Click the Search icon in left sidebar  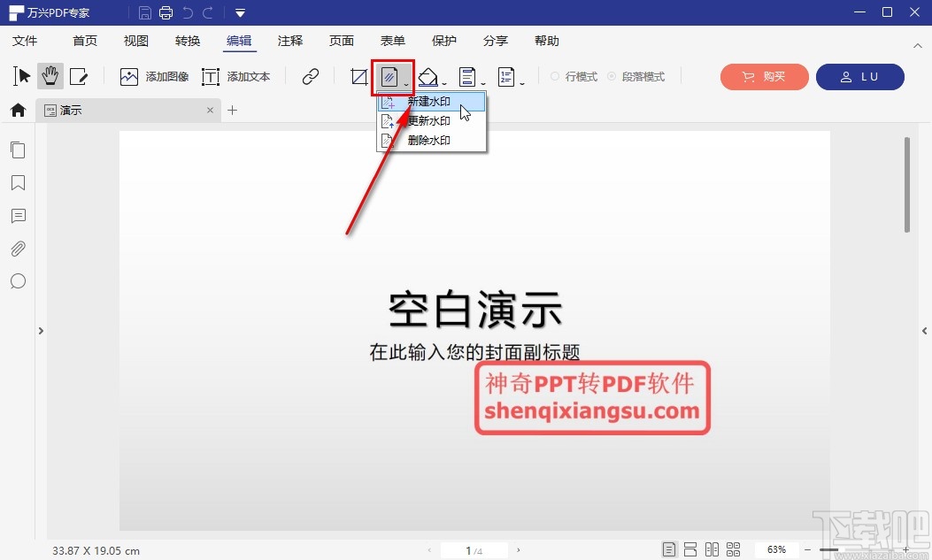[x=18, y=281]
